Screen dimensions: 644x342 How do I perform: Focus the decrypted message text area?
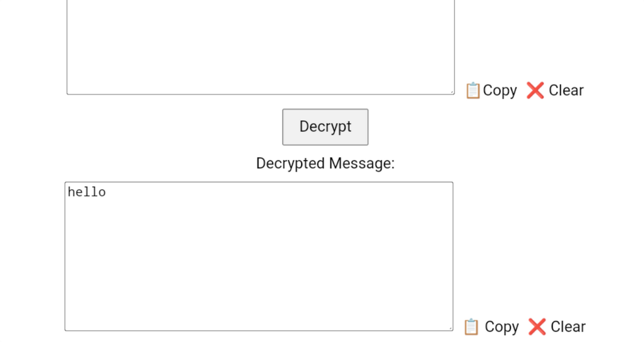point(259,256)
